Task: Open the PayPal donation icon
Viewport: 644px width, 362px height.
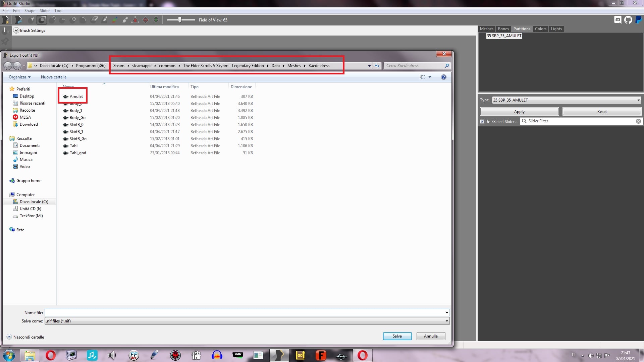Action: point(639,20)
